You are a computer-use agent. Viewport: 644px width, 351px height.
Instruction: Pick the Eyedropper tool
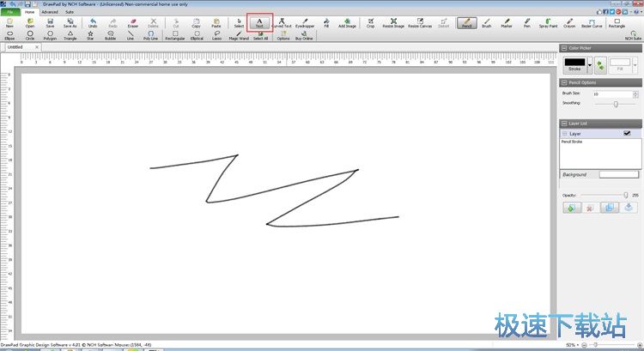(306, 22)
